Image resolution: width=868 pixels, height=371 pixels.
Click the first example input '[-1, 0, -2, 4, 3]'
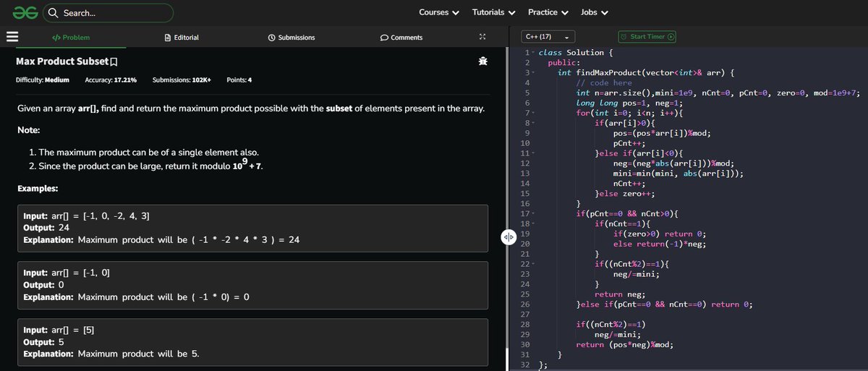coord(116,216)
